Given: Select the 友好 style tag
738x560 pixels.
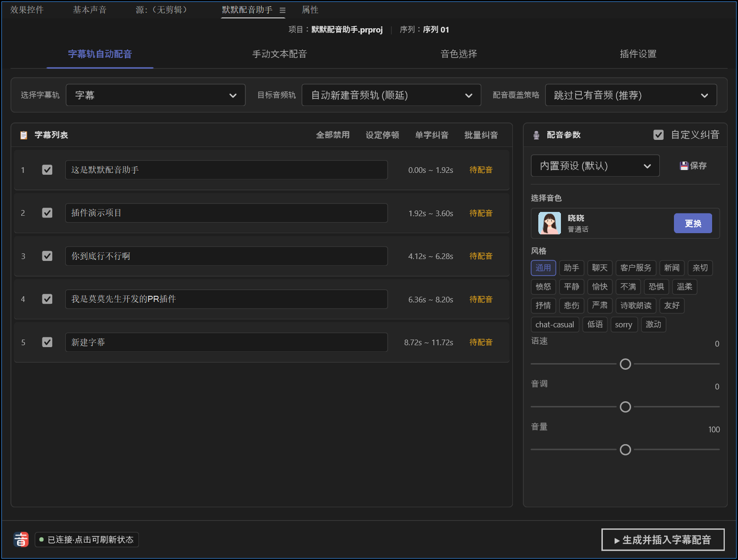Looking at the screenshot, I should pos(672,306).
